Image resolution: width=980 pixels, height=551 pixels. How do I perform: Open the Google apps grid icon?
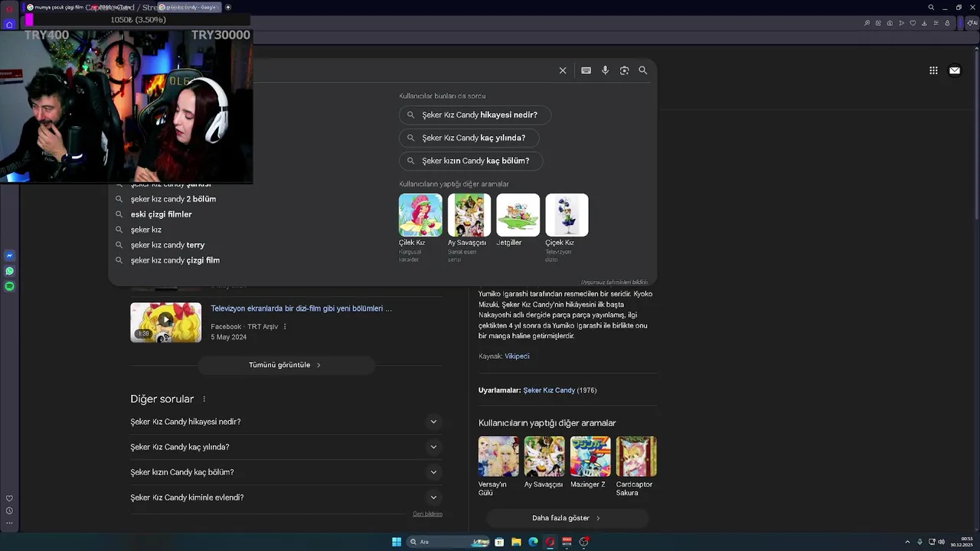[933, 70]
